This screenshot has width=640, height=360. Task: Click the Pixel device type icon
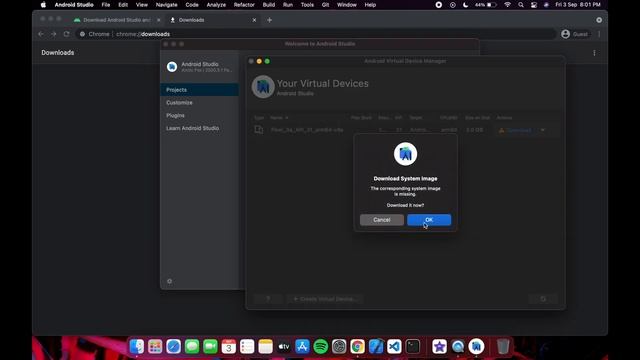click(x=259, y=130)
